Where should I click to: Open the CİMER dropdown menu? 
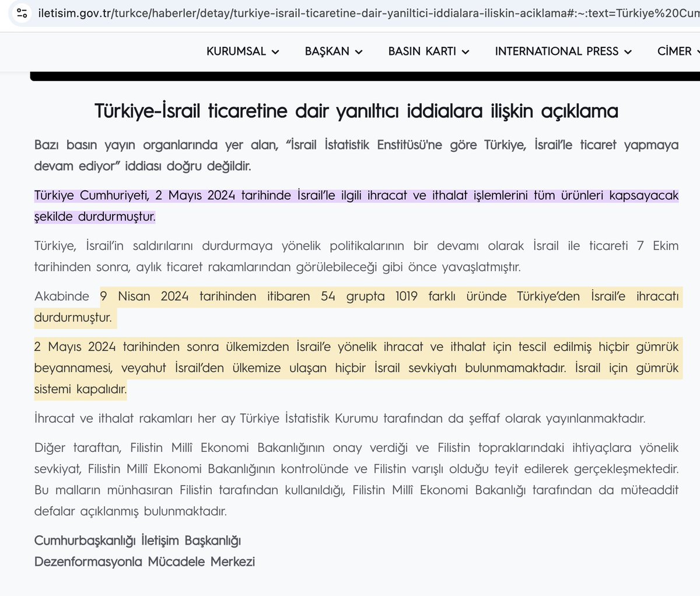[698, 51]
